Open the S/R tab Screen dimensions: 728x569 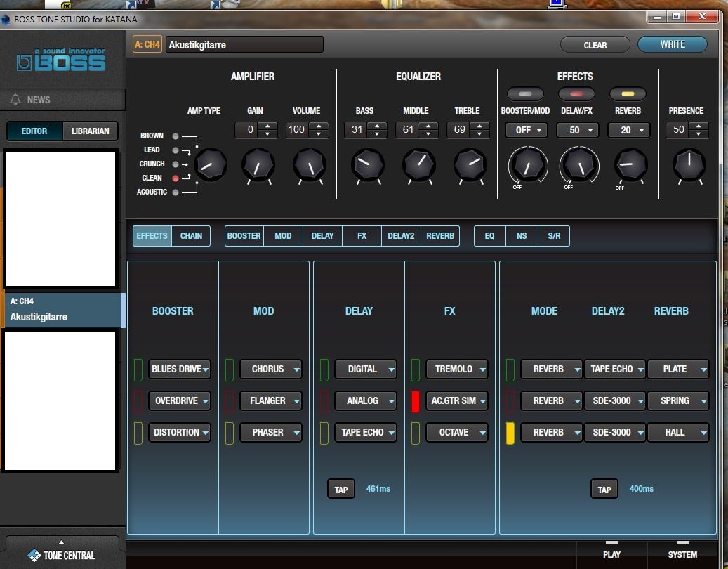(x=554, y=236)
